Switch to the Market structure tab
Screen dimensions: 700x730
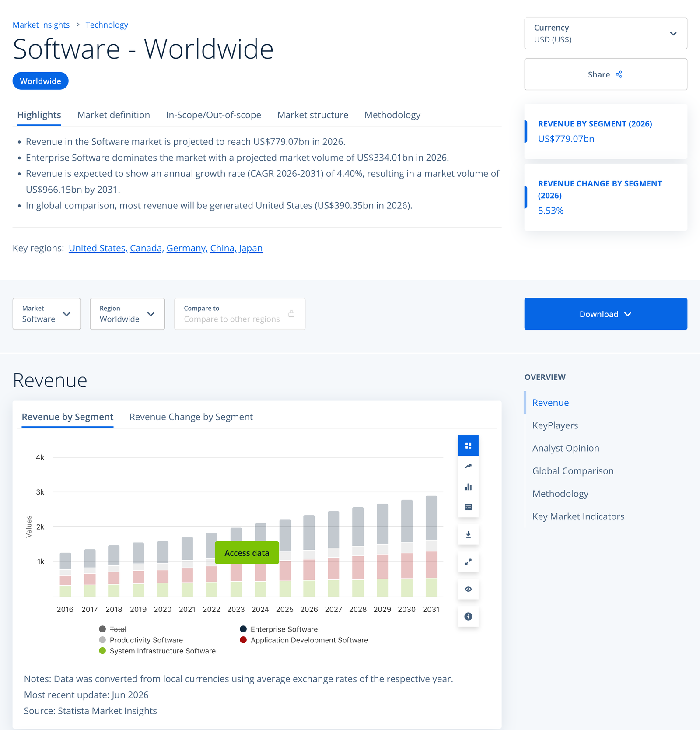pos(313,115)
